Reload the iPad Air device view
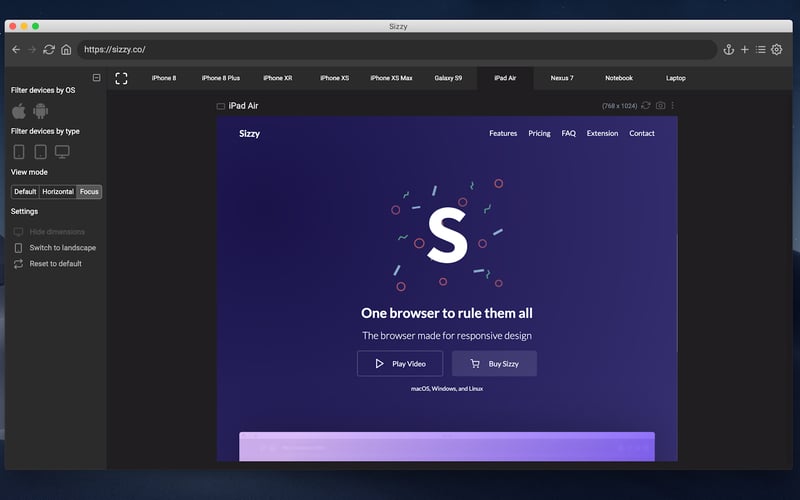The width and height of the screenshot is (800, 500). tap(646, 105)
